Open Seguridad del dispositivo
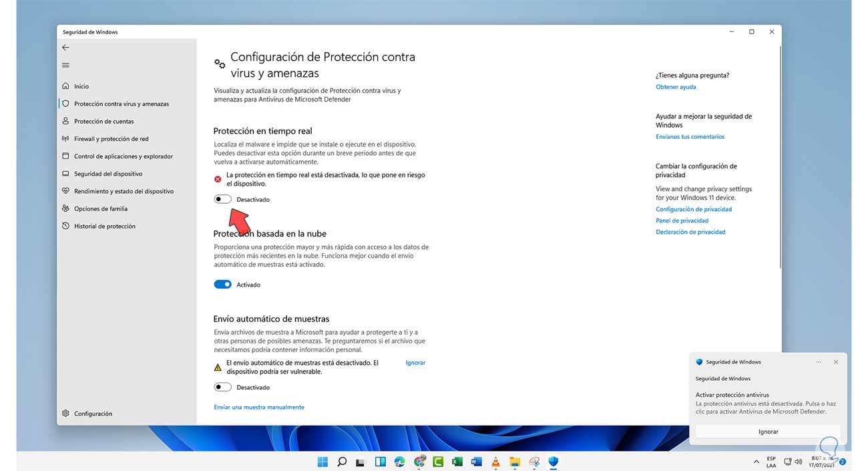 (x=108, y=174)
